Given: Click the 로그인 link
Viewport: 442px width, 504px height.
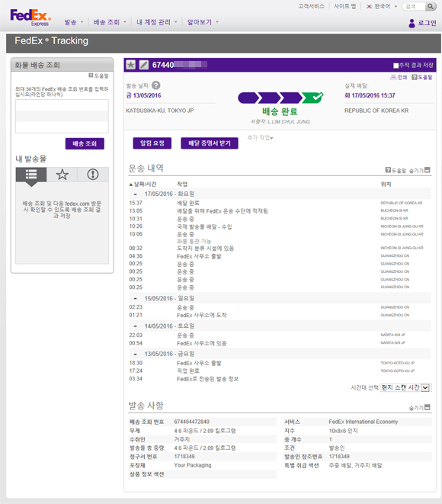Looking at the screenshot, I should click(x=427, y=23).
